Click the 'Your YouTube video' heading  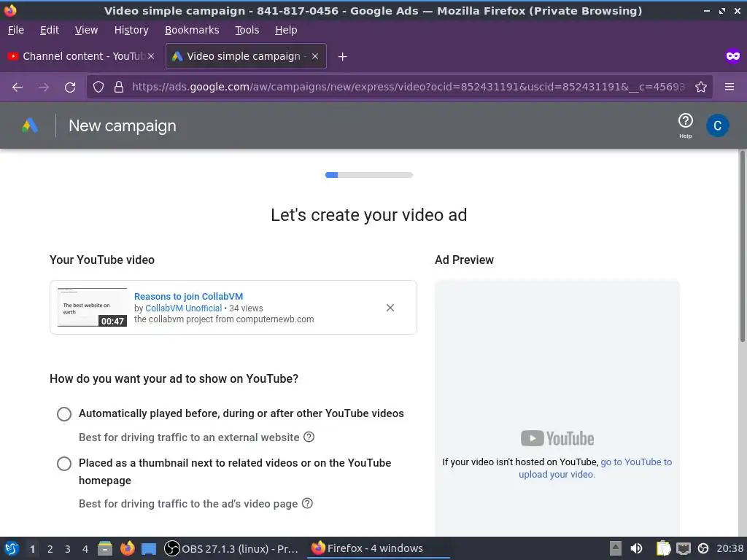[x=102, y=260]
